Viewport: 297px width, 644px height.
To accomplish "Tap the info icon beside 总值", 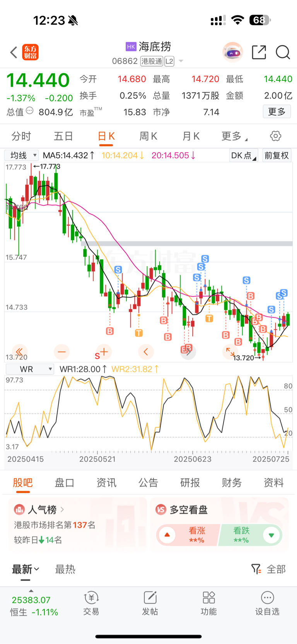I will coord(29,111).
